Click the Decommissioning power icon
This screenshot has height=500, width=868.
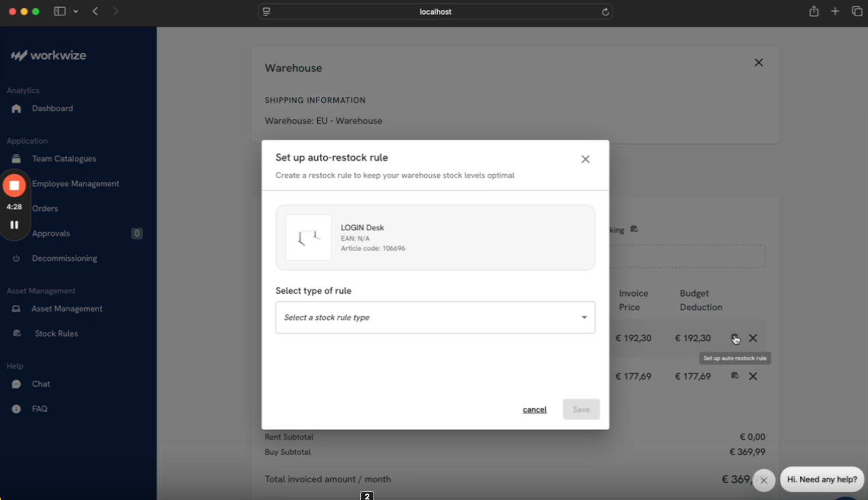(16, 259)
